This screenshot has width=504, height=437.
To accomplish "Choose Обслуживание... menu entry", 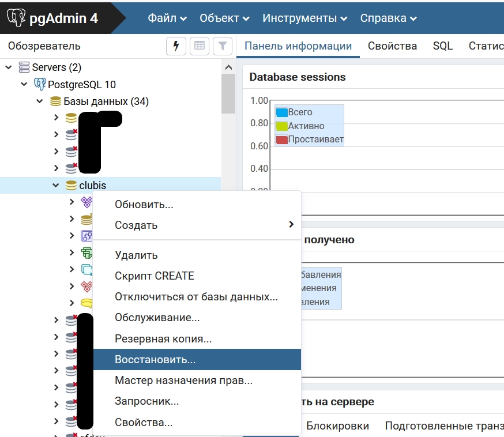I will (x=197, y=318).
